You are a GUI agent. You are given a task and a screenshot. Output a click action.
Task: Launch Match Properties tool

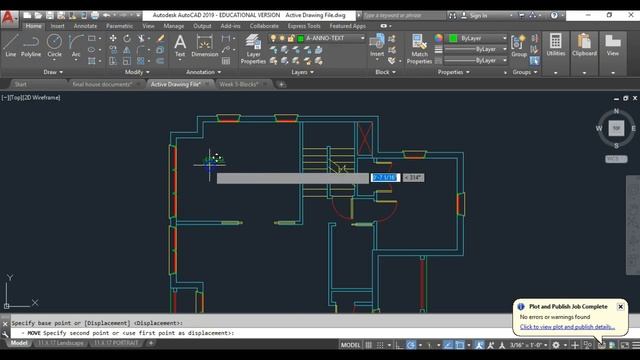coord(419,49)
